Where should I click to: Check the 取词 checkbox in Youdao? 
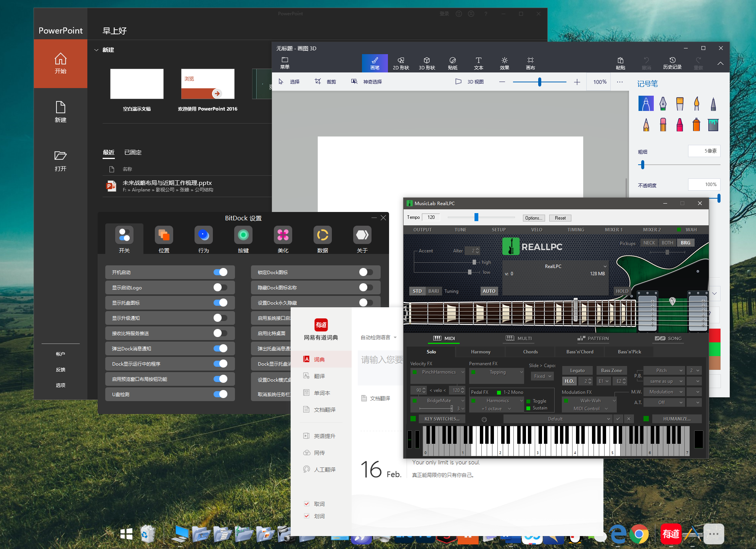point(307,504)
